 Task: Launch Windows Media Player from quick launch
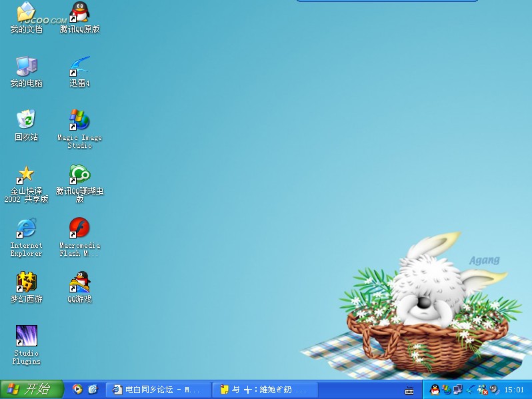77,390
